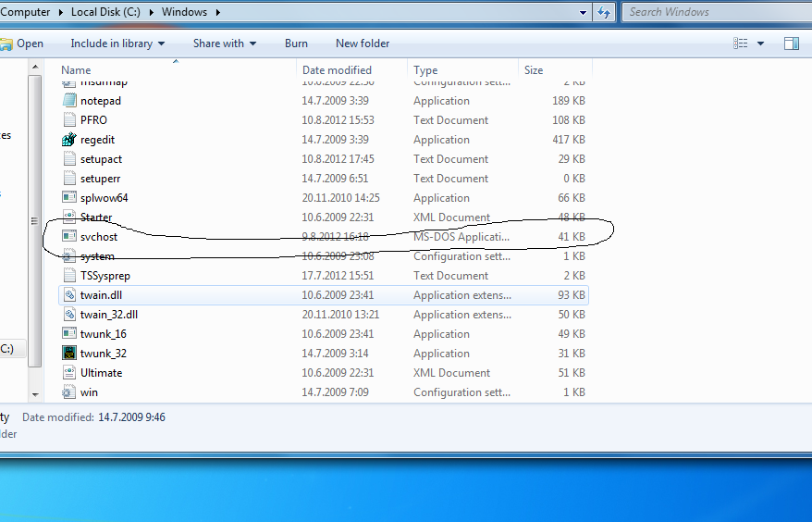Image resolution: width=812 pixels, height=522 pixels.
Task: Click the New folder button
Action: coord(363,43)
